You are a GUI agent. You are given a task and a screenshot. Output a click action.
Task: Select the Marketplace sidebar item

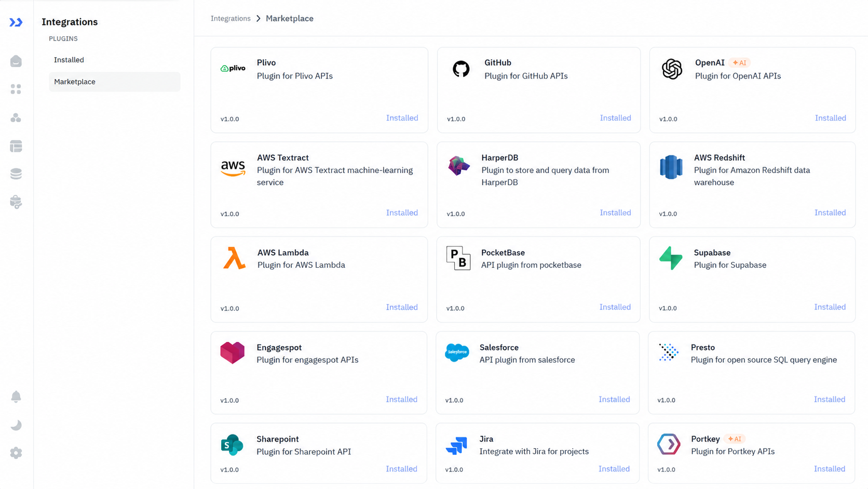(x=115, y=82)
